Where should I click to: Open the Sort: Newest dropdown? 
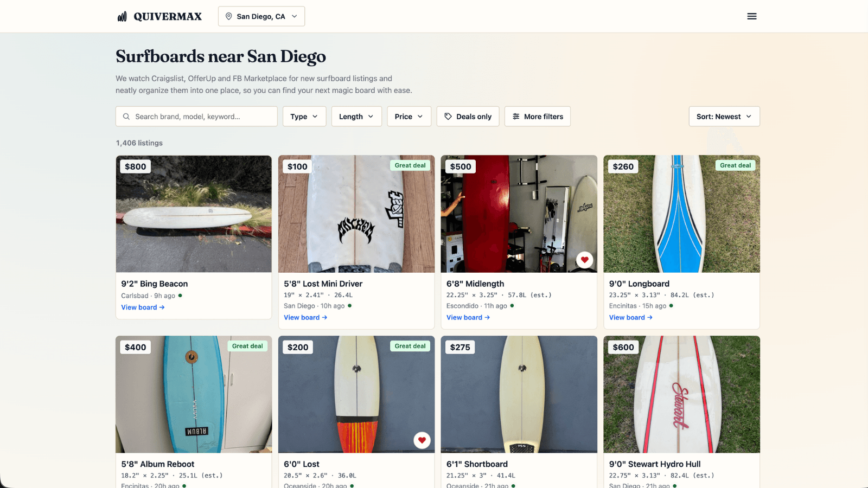(x=724, y=117)
